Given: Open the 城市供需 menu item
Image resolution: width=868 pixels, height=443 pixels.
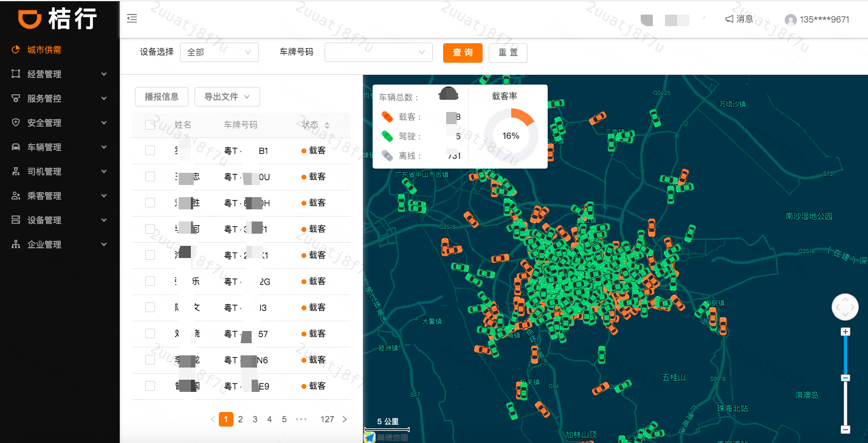Looking at the screenshot, I should [x=44, y=50].
